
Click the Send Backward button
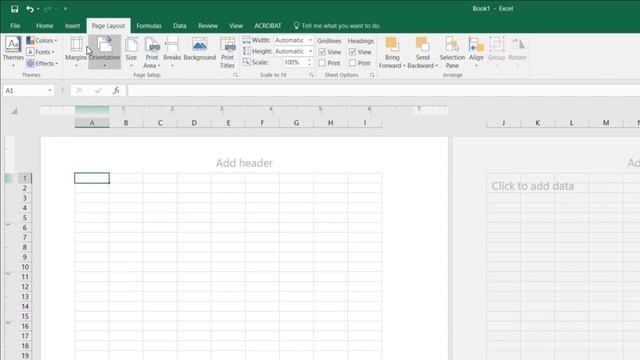[422, 53]
